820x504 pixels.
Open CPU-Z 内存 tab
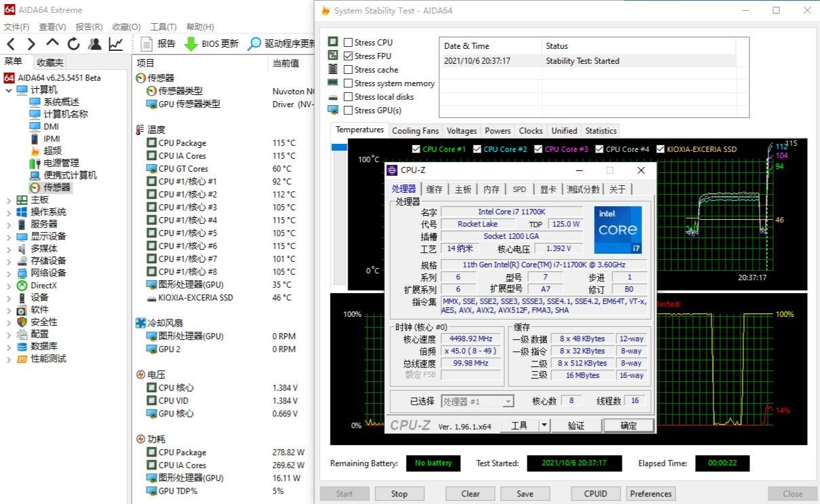click(491, 189)
